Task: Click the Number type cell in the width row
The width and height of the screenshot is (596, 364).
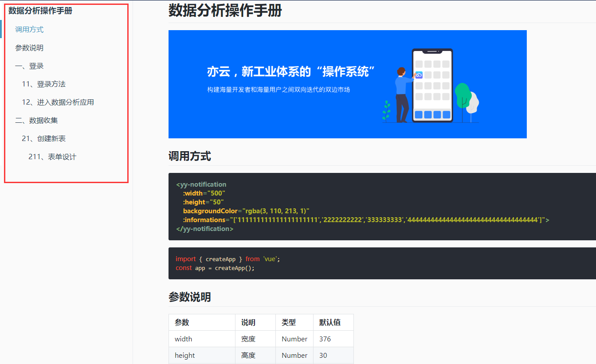Action: click(294, 339)
